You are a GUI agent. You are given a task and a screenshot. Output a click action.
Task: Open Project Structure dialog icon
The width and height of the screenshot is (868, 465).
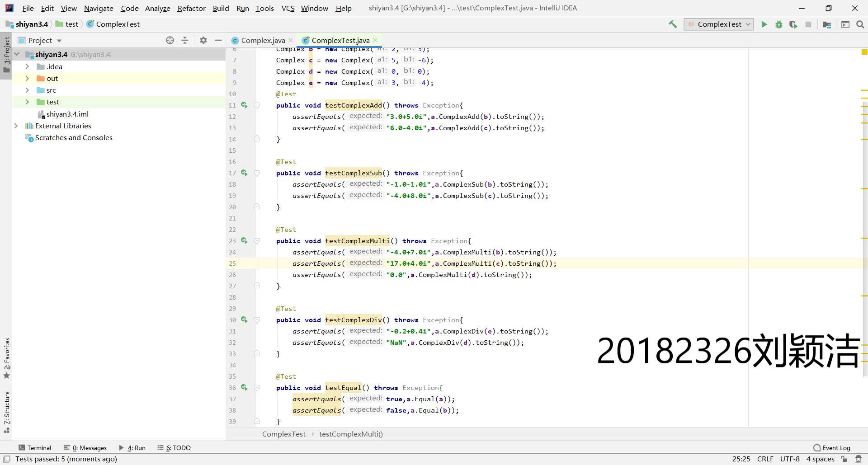point(827,24)
